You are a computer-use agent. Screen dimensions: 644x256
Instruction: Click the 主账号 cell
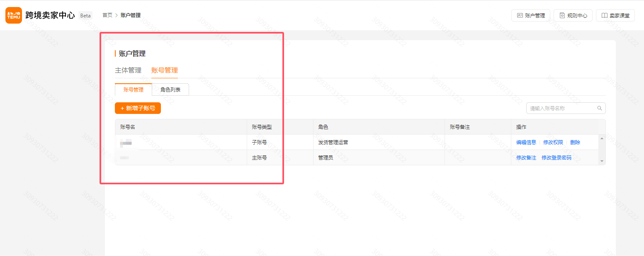pyautogui.click(x=280, y=157)
